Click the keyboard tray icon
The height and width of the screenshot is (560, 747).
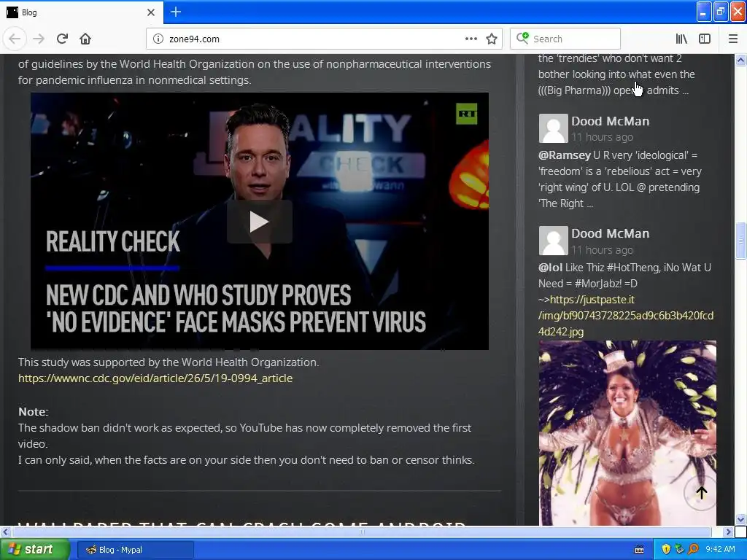[639, 550]
